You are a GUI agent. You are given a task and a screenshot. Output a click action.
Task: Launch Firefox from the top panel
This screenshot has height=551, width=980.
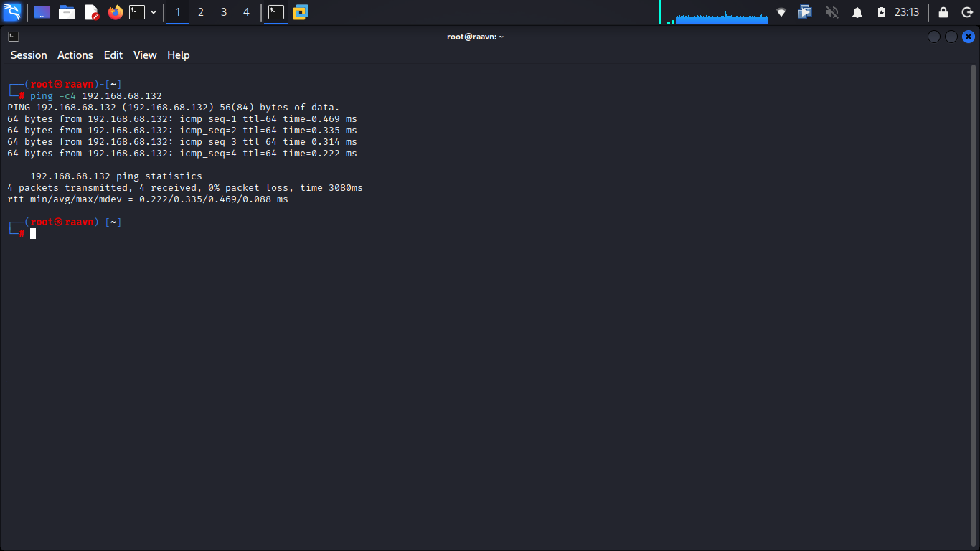coord(116,12)
